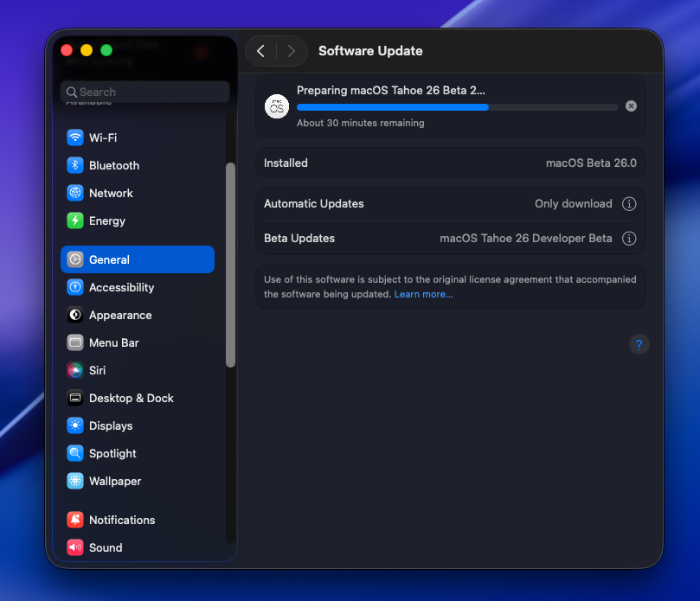Select Desktop & Dock label in sidebar

point(132,398)
